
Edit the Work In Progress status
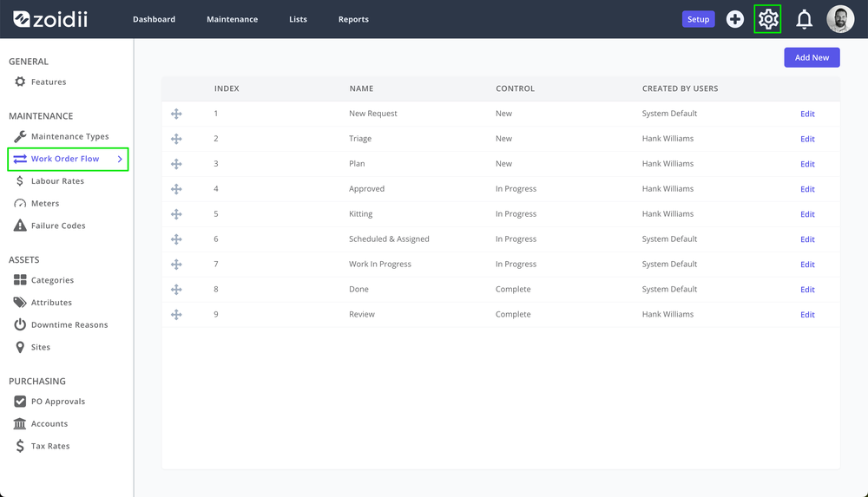(x=807, y=265)
